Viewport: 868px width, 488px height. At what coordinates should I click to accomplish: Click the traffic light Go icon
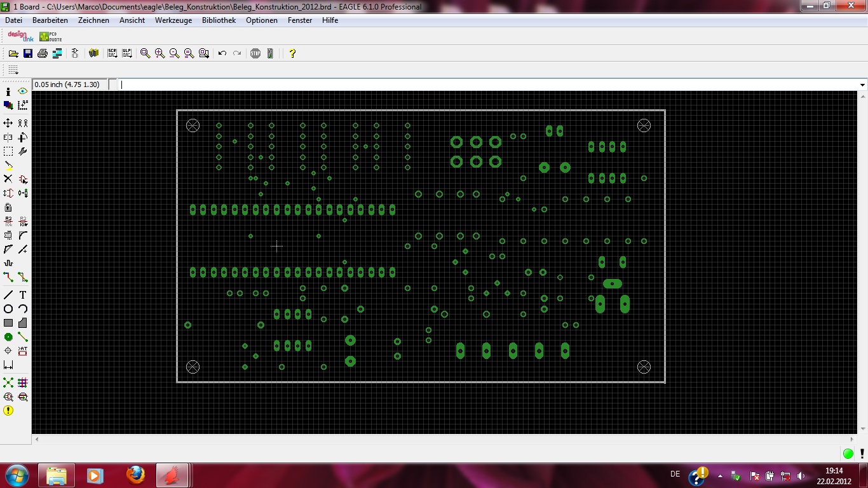coord(270,53)
